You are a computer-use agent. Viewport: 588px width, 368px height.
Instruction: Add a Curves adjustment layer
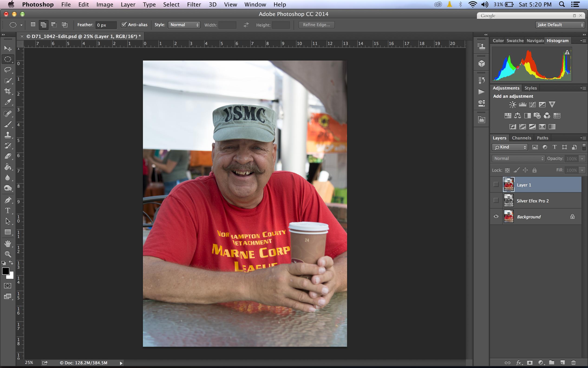click(532, 105)
